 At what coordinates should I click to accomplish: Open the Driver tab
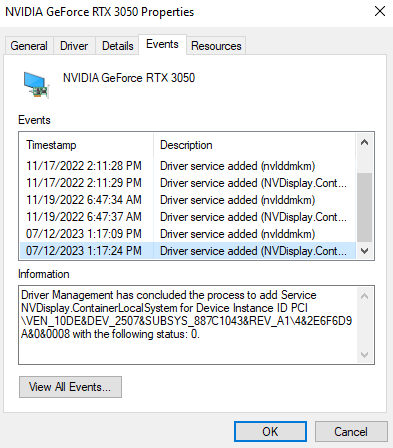coord(74,46)
